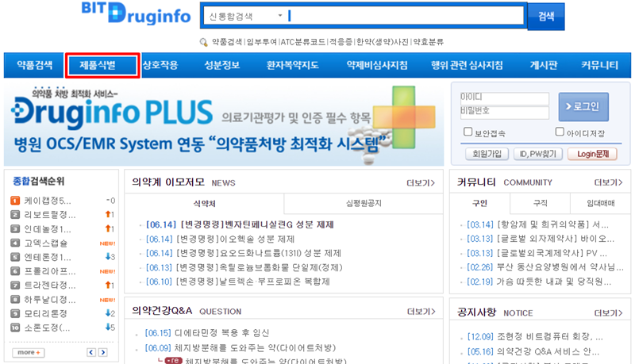
Task: Select ranked drug 리보트릴정
Action: [x=50, y=214]
